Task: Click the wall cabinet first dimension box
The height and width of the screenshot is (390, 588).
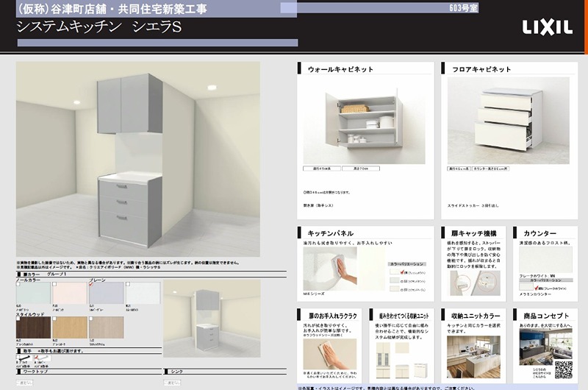Action: tap(322, 169)
